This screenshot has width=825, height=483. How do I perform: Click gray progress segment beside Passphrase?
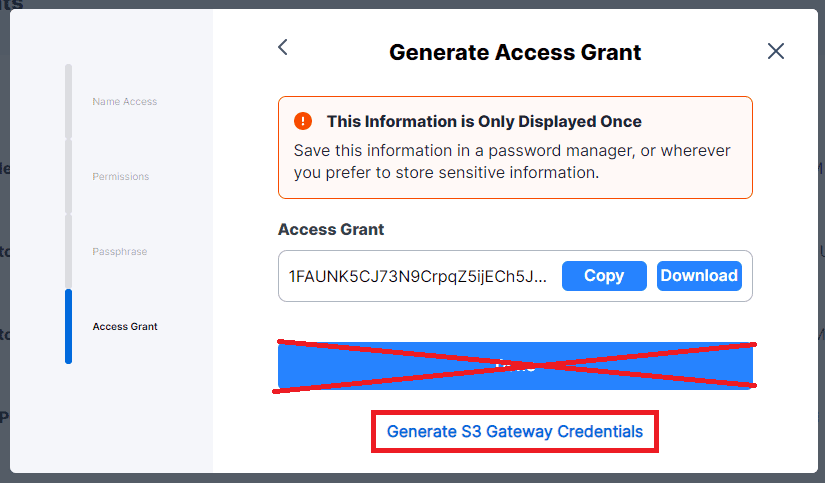(x=68, y=251)
